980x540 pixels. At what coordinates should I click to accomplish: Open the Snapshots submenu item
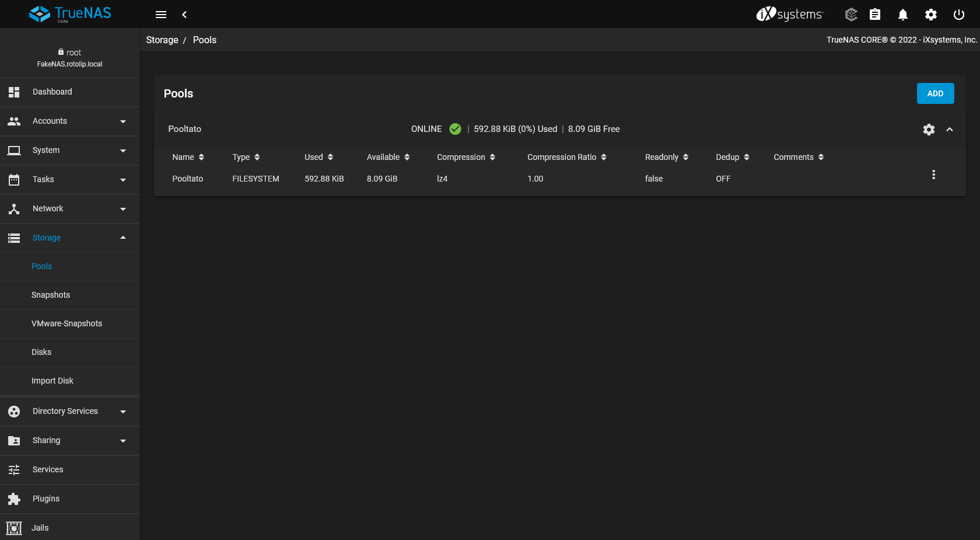(51, 295)
